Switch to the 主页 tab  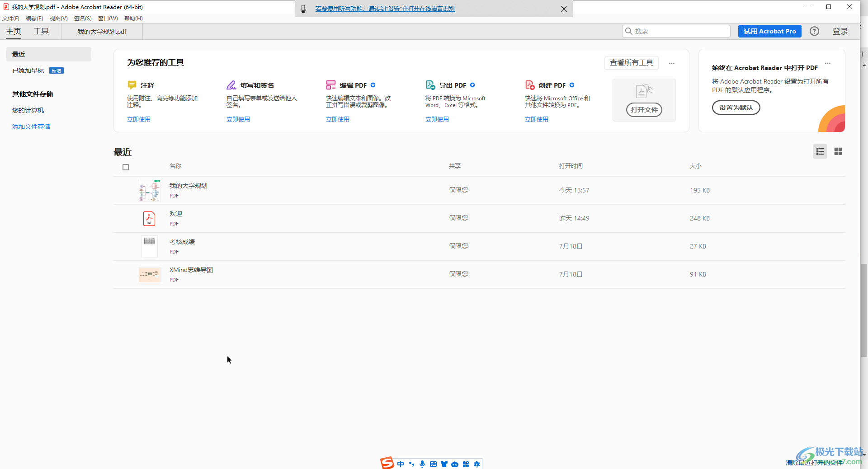pyautogui.click(x=14, y=31)
